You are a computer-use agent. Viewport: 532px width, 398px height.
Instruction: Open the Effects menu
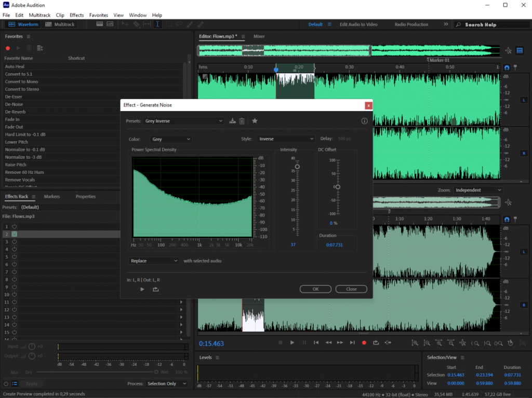(x=76, y=16)
